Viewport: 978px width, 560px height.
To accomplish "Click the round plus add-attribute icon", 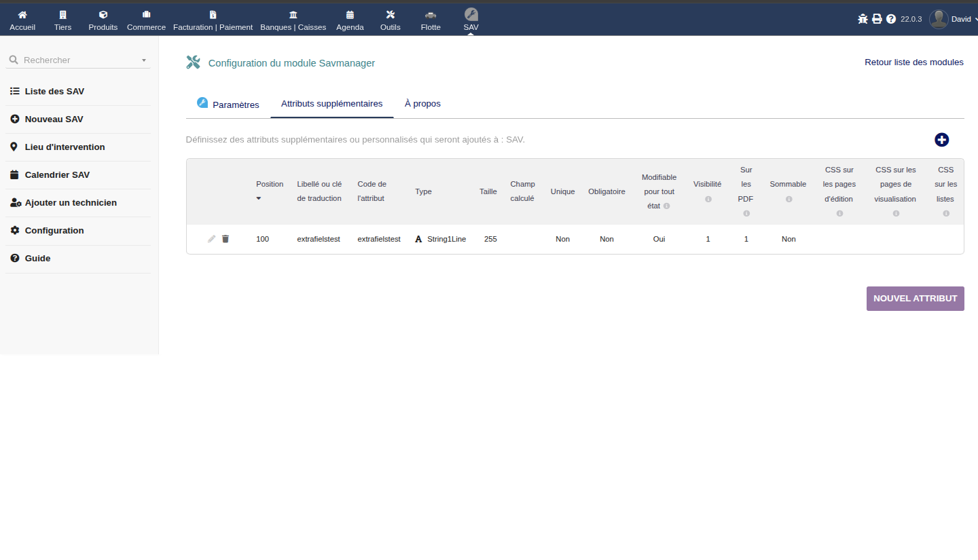I will 941,140.
